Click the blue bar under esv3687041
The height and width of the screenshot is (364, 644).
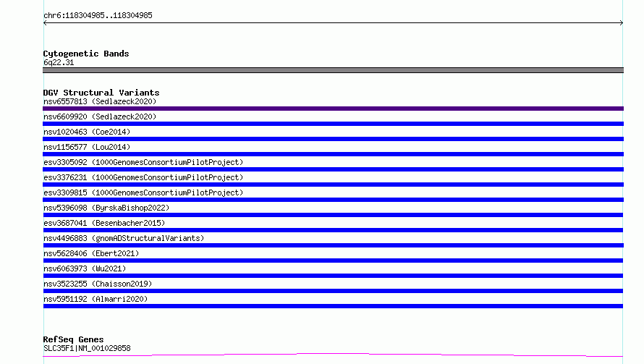click(x=333, y=230)
